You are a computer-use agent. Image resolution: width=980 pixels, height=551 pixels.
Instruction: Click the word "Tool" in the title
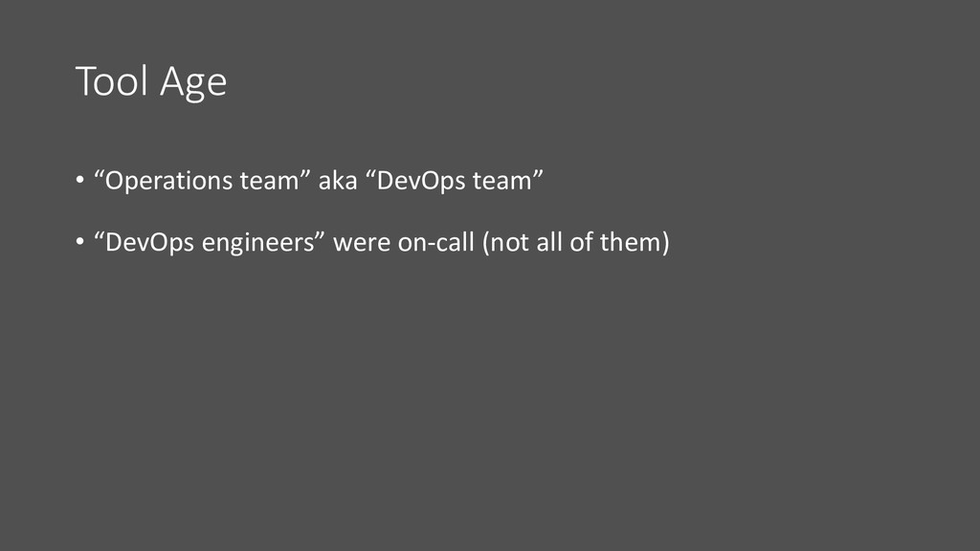tap(113, 80)
